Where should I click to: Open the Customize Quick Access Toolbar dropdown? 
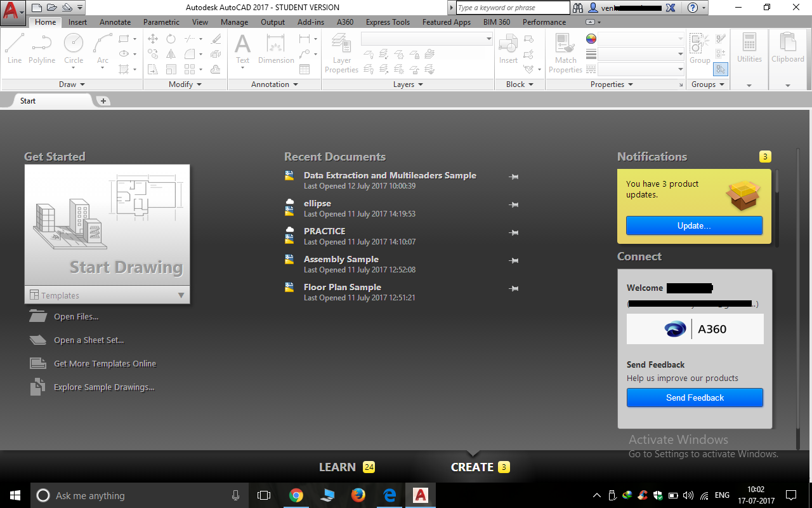[80, 8]
